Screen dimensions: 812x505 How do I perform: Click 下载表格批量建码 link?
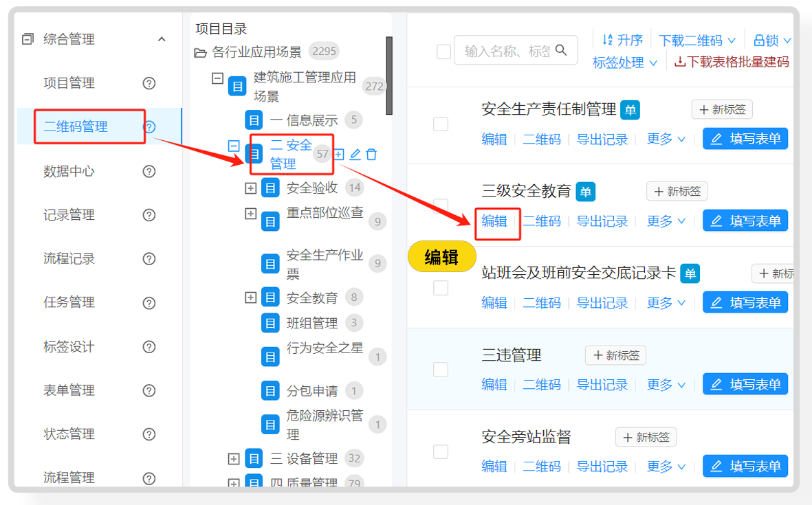[732, 62]
